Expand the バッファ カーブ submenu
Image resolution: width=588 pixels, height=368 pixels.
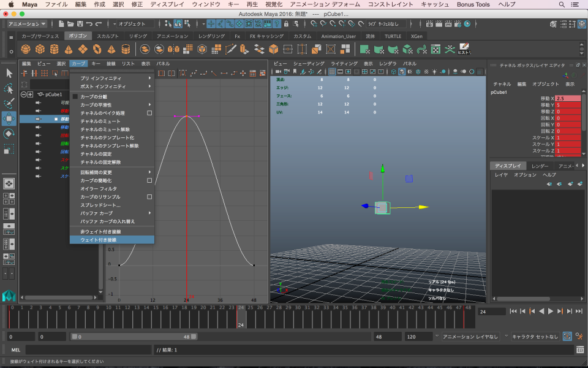pyautogui.click(x=112, y=213)
